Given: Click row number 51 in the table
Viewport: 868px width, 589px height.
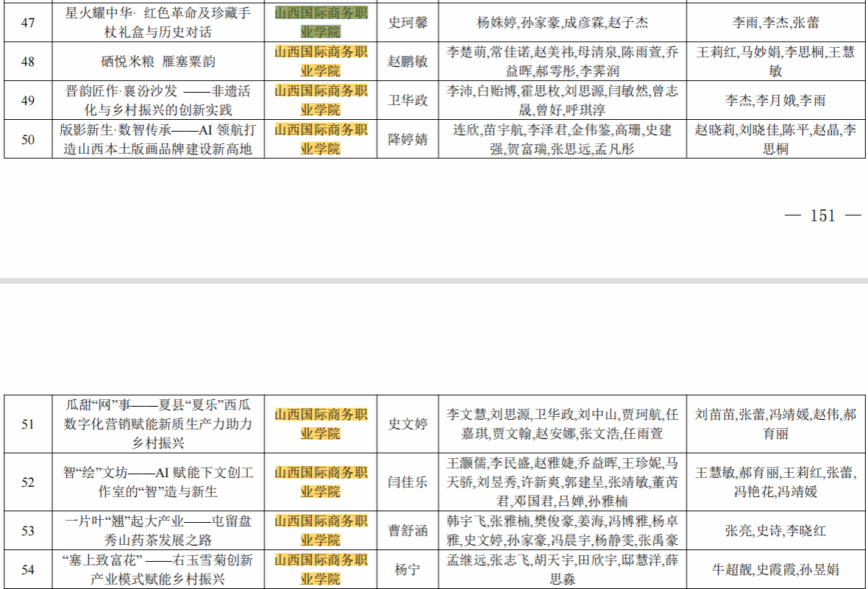Looking at the screenshot, I should point(28,424).
